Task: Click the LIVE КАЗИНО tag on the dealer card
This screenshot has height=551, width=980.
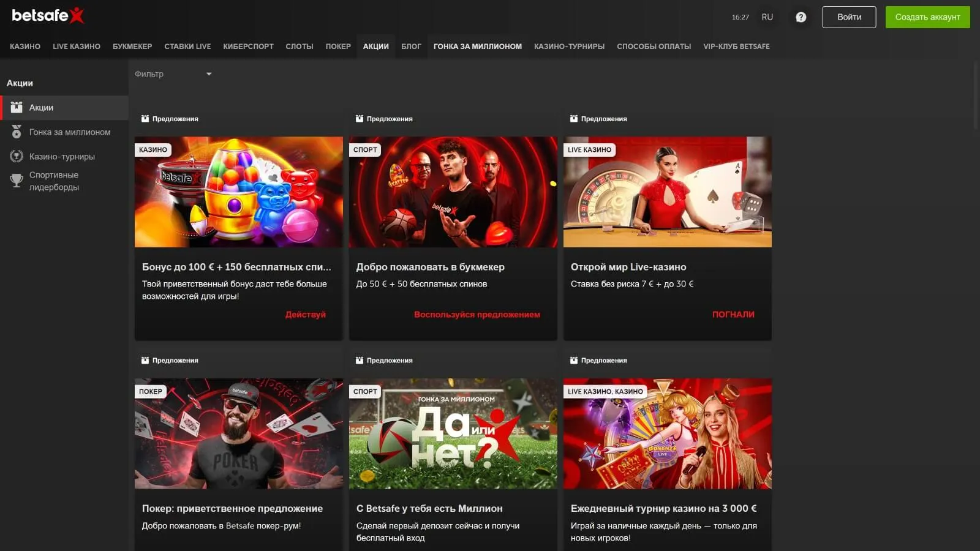Action: [x=589, y=150]
